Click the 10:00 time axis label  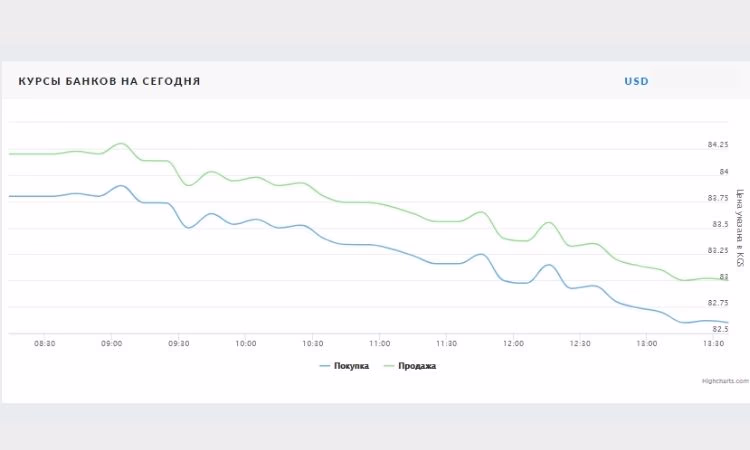tap(245, 343)
